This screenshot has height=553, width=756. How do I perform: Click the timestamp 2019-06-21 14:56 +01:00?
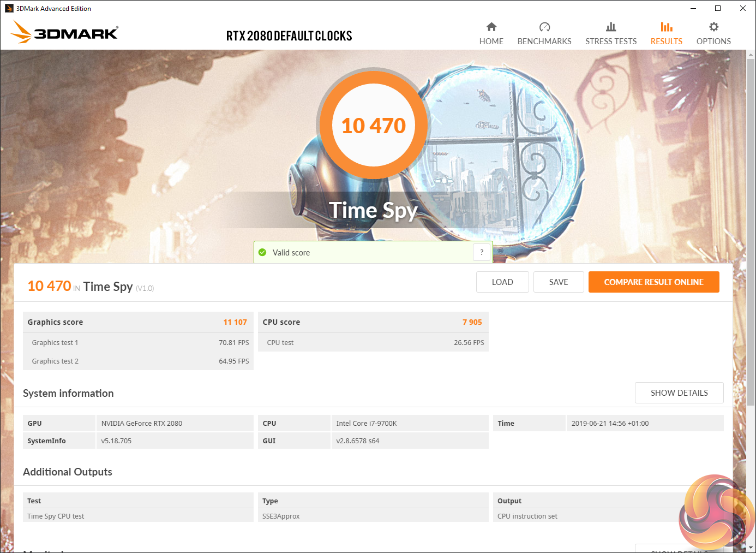point(610,423)
